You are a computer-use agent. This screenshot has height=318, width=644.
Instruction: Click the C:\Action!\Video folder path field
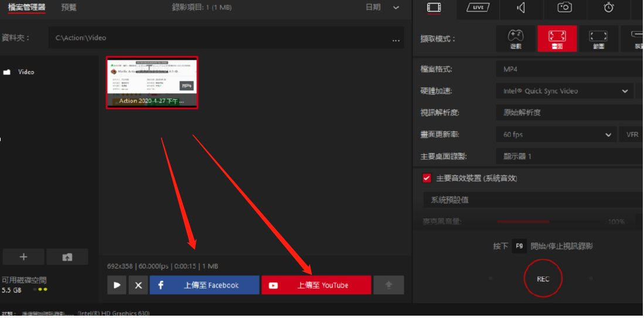226,37
